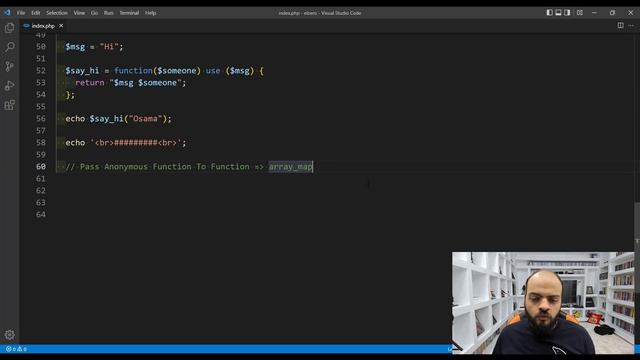Open the Selection menu
Image resolution: width=640 pixels, height=360 pixels.
coord(57,13)
